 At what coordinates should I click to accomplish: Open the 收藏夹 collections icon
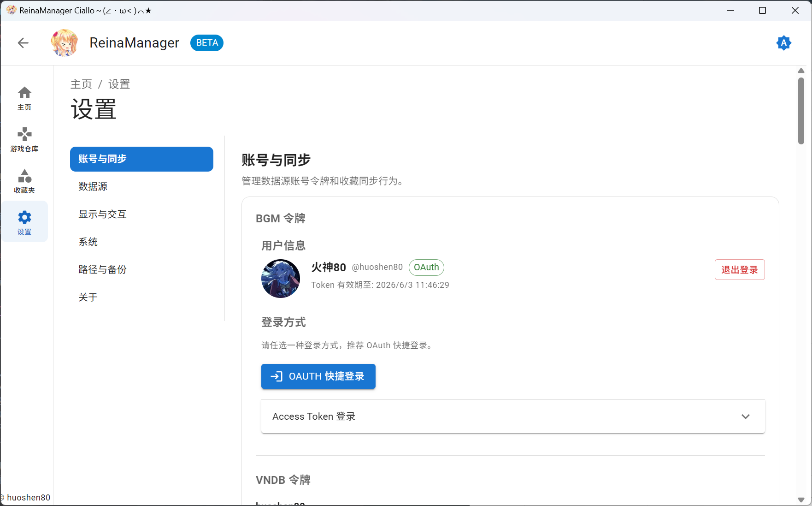tap(24, 181)
